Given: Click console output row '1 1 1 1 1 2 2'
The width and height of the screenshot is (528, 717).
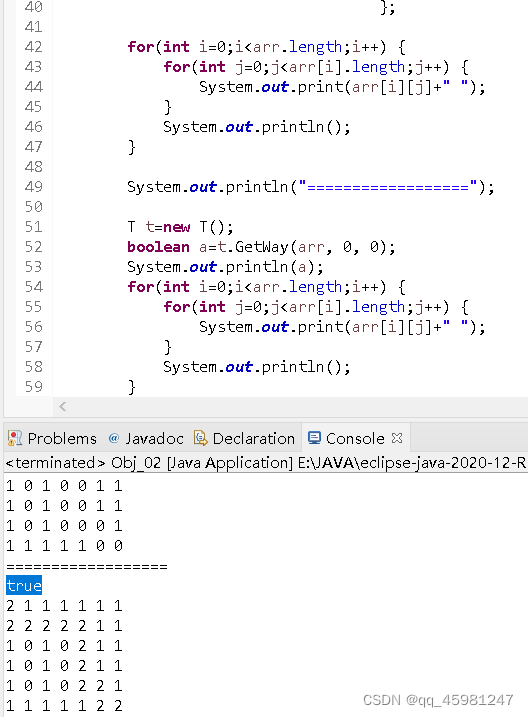Looking at the screenshot, I should (x=64, y=706).
